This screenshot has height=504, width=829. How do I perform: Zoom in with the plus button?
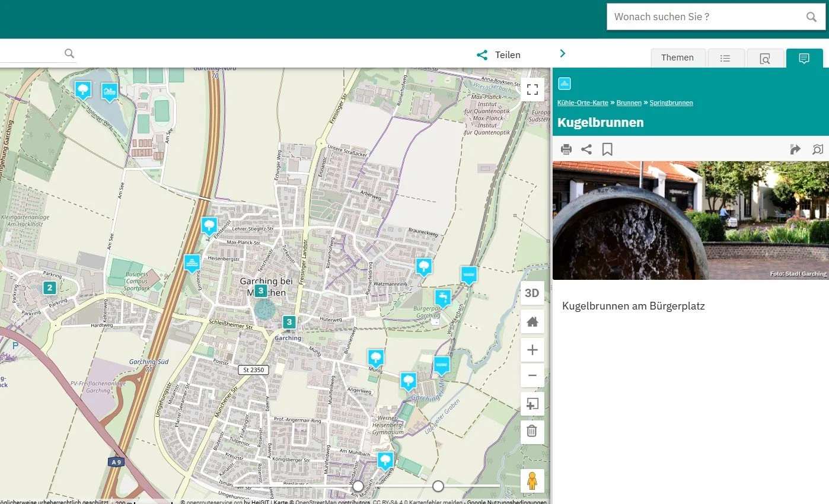533,350
